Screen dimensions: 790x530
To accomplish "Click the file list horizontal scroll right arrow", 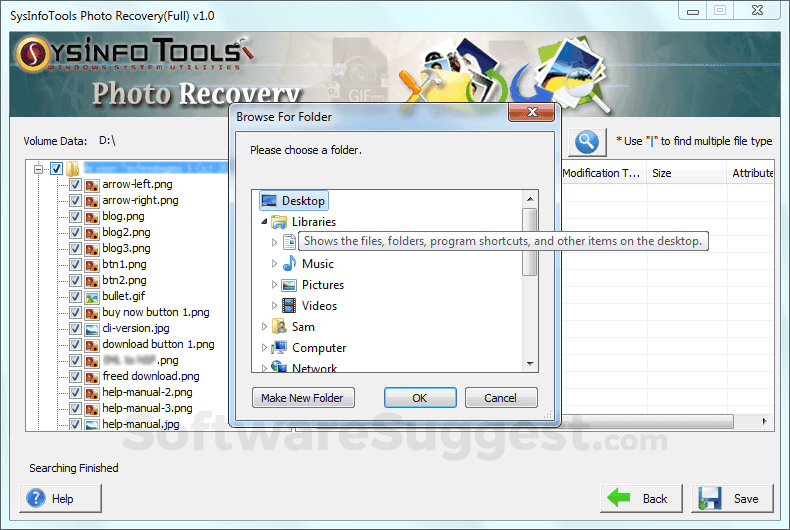I will [x=765, y=421].
